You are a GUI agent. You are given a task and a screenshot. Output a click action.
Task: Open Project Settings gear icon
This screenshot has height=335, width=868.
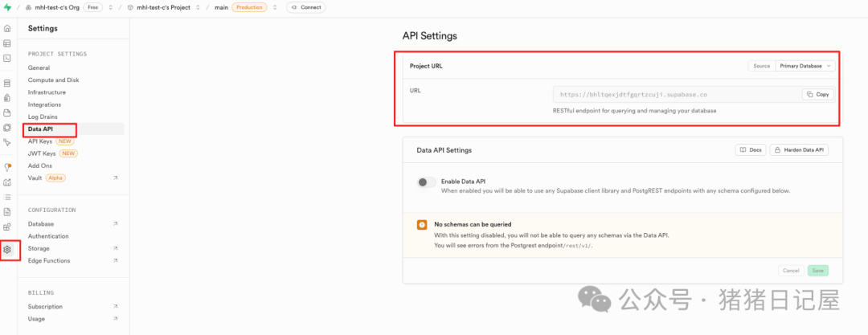pos(7,250)
